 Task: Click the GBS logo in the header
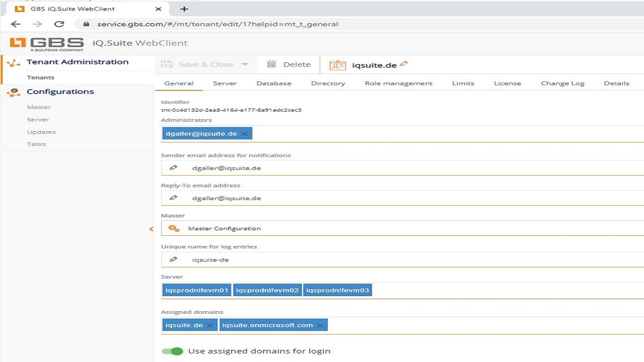tap(47, 43)
